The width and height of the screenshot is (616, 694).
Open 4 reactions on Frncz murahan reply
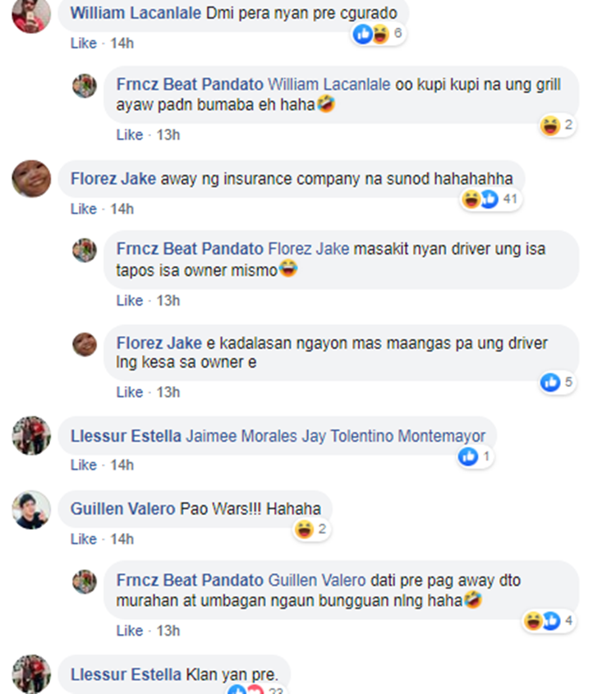(x=549, y=621)
